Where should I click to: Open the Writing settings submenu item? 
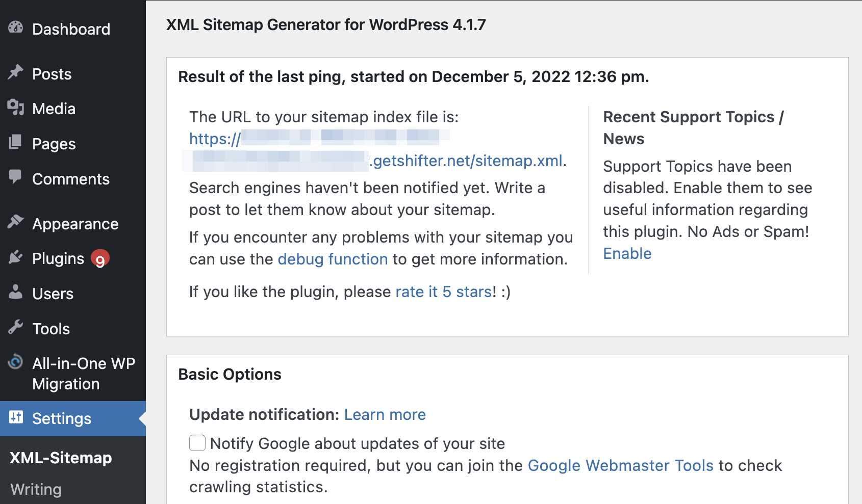36,489
